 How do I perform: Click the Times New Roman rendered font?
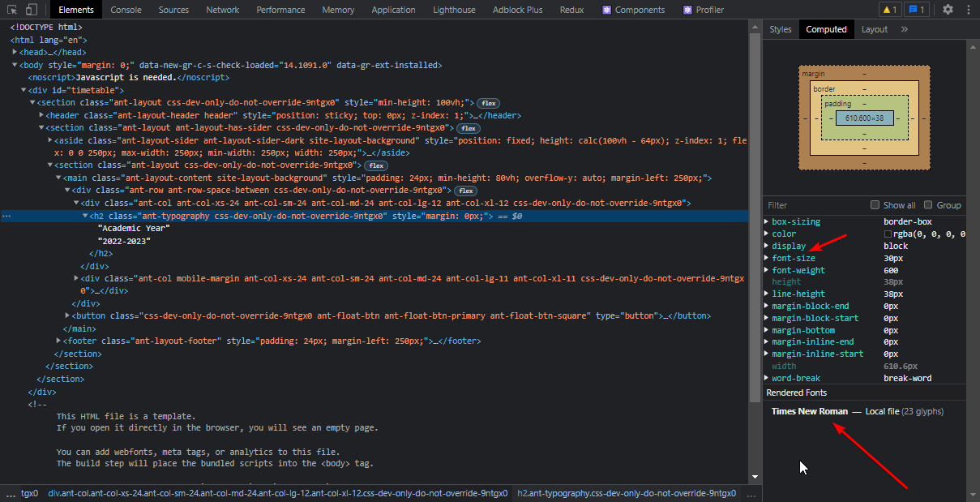pyautogui.click(x=810, y=411)
